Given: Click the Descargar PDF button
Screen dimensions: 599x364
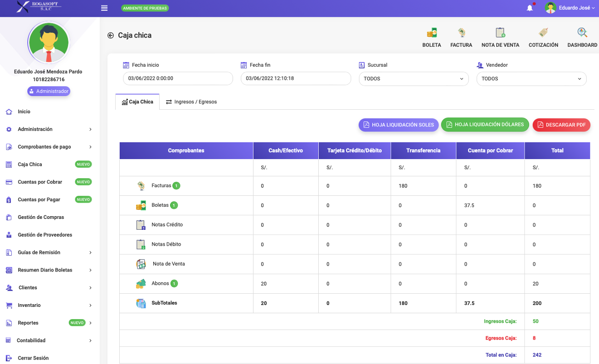Looking at the screenshot, I should (561, 125).
